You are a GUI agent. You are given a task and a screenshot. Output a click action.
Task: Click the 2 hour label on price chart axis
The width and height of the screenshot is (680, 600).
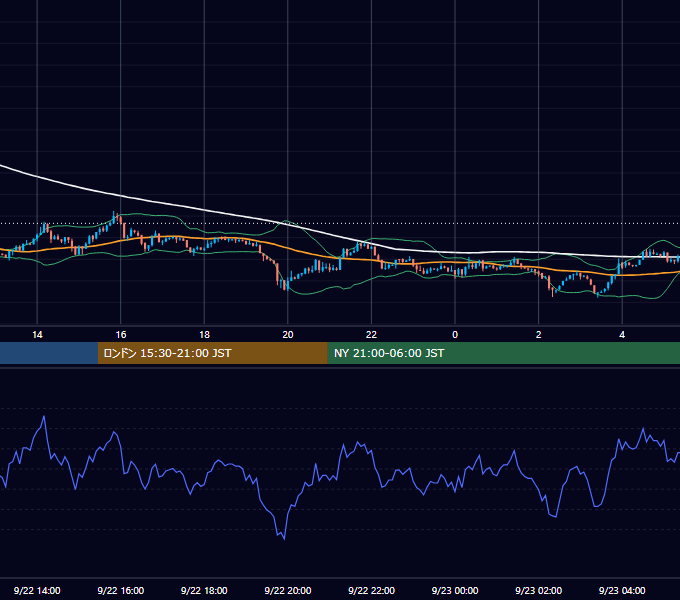tap(539, 335)
